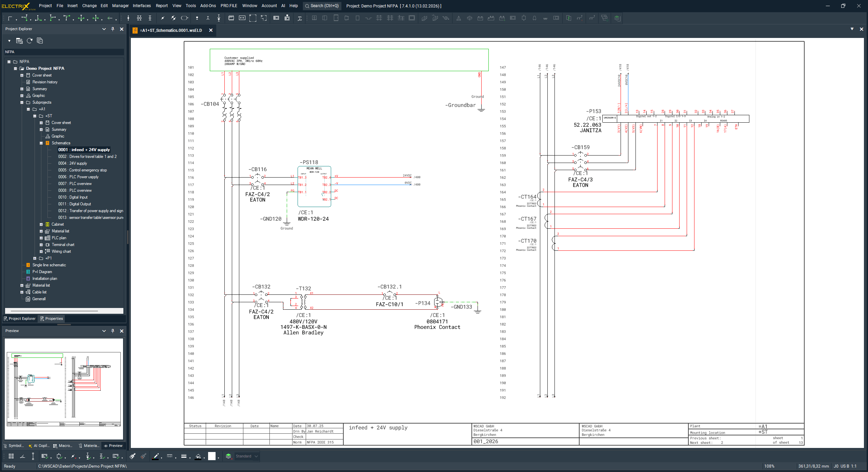Select the dashed rectangle selection tool
Image resolution: width=868 pixels, height=472 pixels.
pos(253,18)
